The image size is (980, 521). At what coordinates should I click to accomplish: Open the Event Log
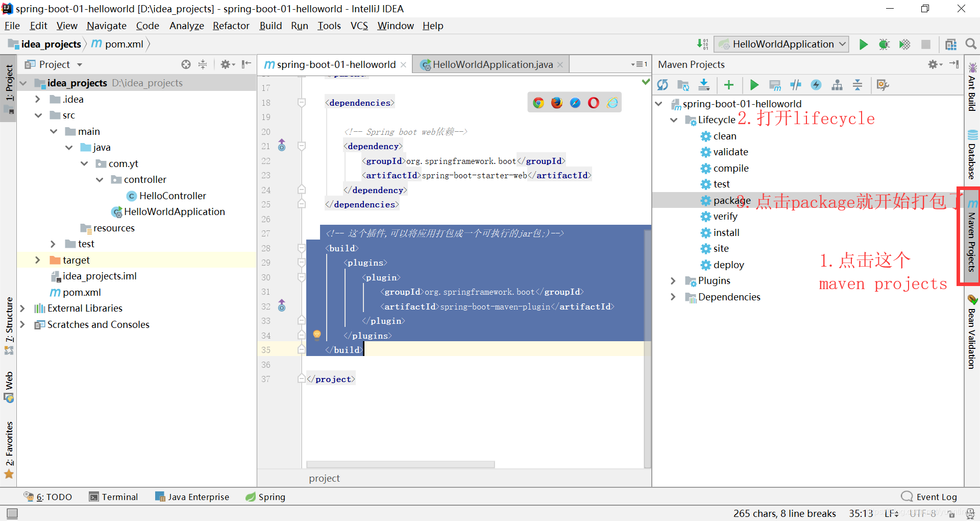point(929,497)
